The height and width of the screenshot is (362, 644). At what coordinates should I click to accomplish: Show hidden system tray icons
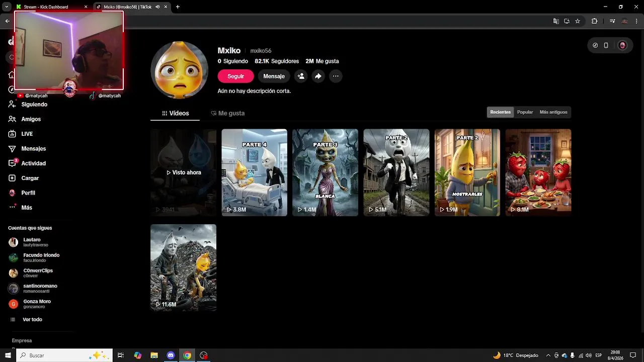click(548, 355)
